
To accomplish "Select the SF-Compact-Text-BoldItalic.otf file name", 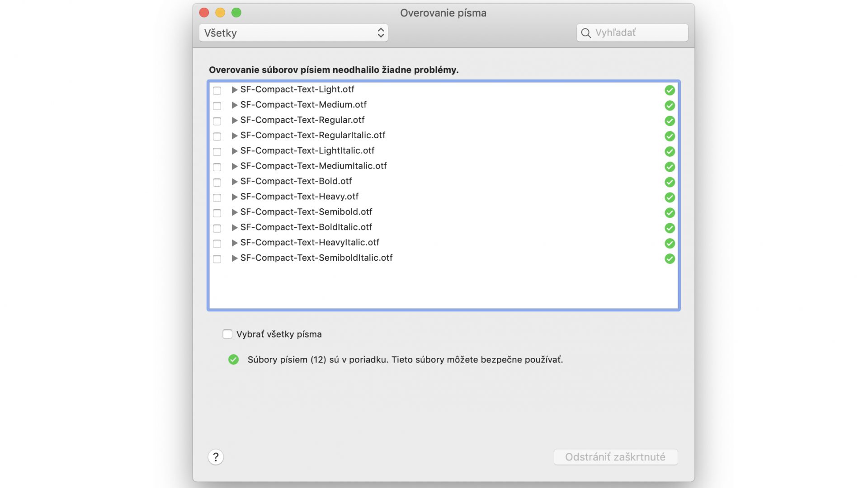I will coord(306,227).
